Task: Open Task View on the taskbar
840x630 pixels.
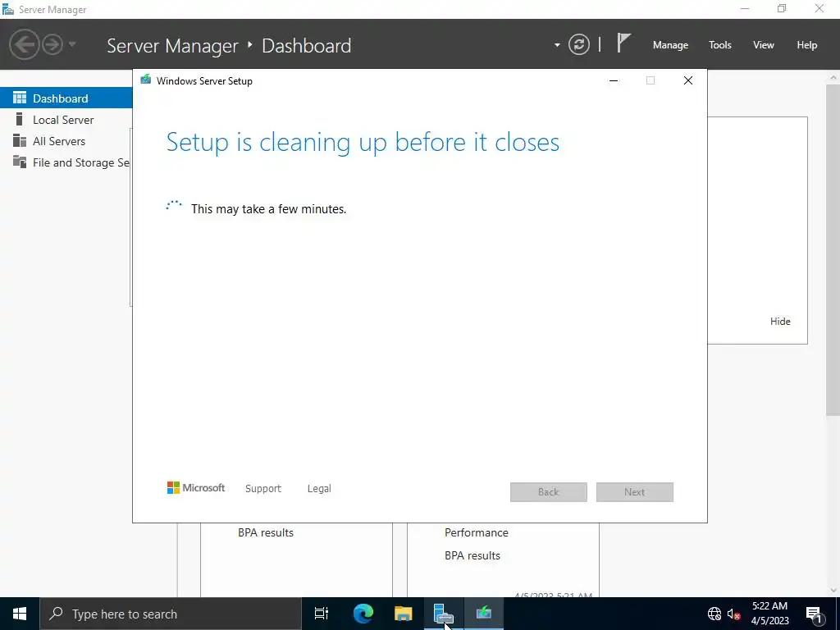Action: point(322,614)
